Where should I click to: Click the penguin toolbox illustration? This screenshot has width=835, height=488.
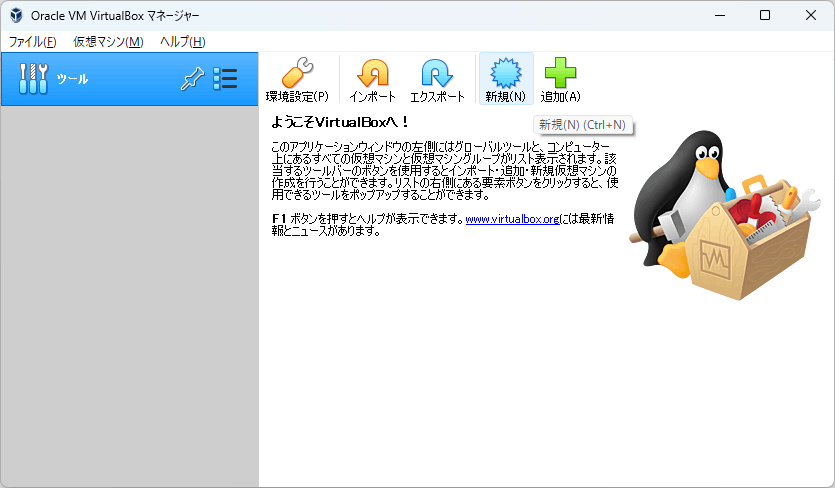click(725, 215)
